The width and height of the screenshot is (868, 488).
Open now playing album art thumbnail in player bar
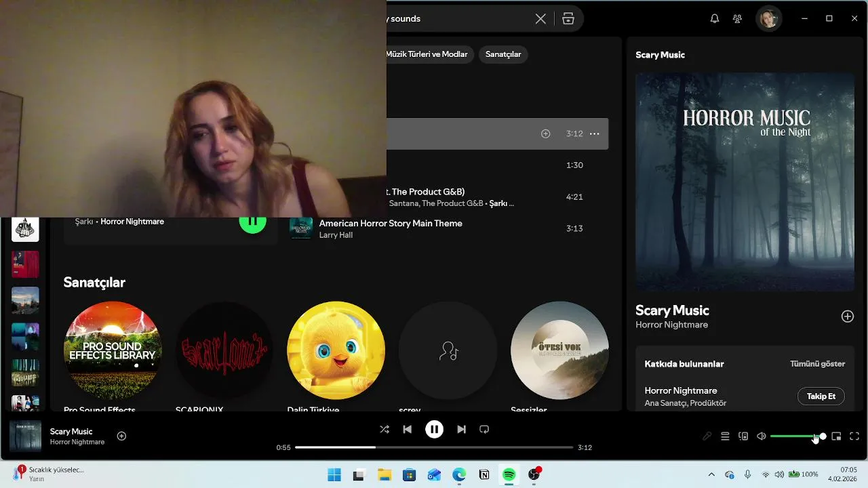(x=25, y=436)
